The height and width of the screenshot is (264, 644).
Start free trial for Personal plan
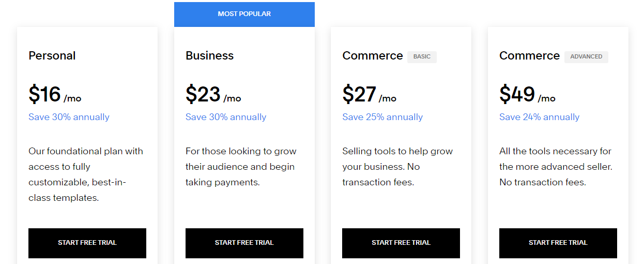(x=87, y=243)
